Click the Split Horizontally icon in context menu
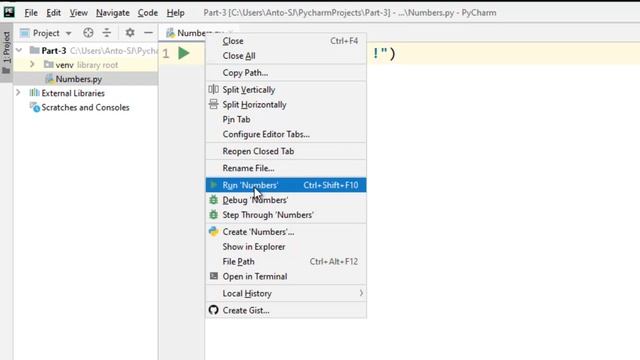Image resolution: width=640 pixels, height=360 pixels. [213, 104]
